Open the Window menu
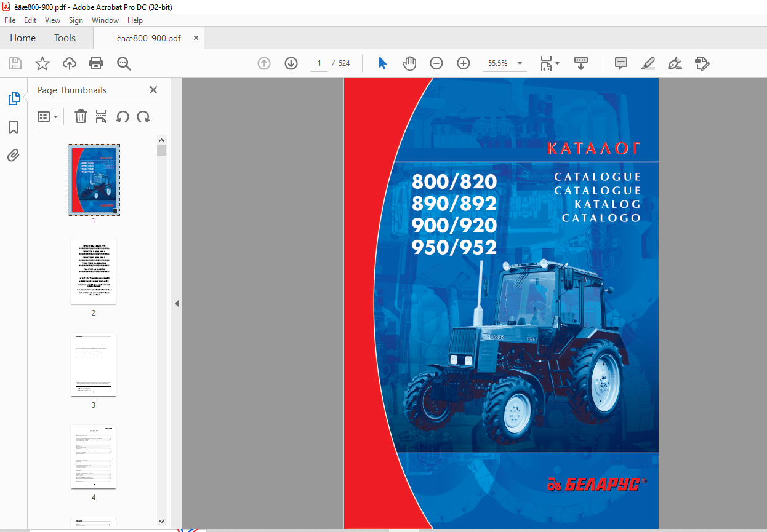Image resolution: width=767 pixels, height=532 pixels. point(105,20)
